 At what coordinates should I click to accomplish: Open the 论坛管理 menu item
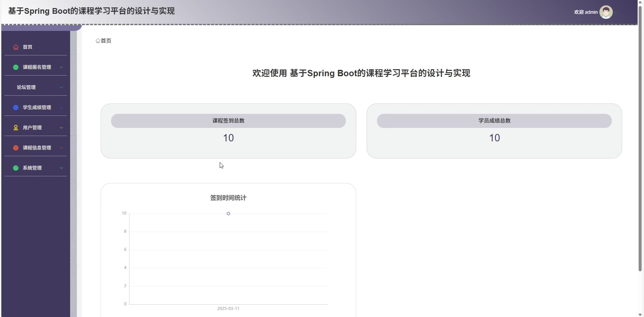click(x=26, y=87)
